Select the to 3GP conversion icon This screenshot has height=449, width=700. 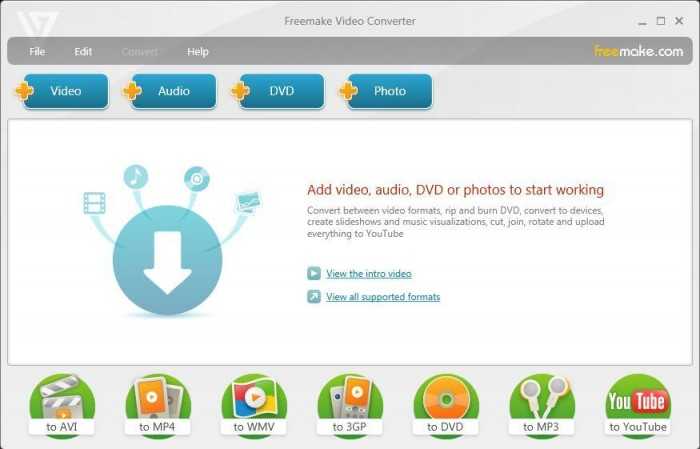coord(350,405)
